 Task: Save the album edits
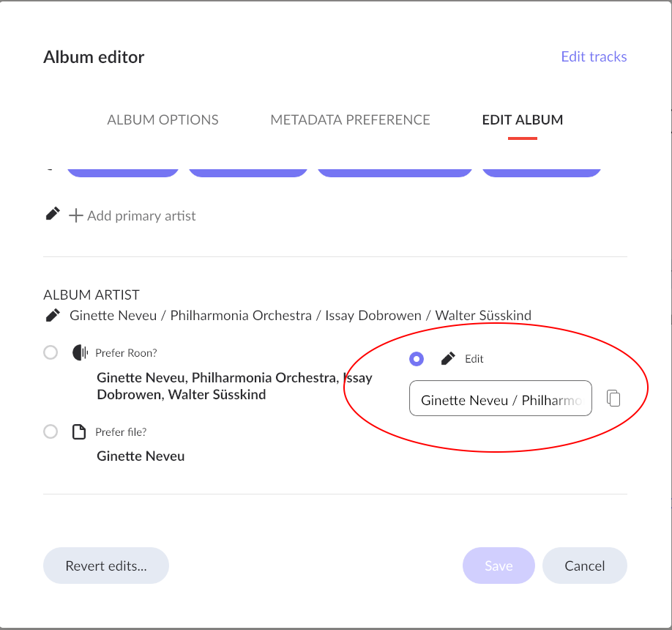click(x=499, y=566)
